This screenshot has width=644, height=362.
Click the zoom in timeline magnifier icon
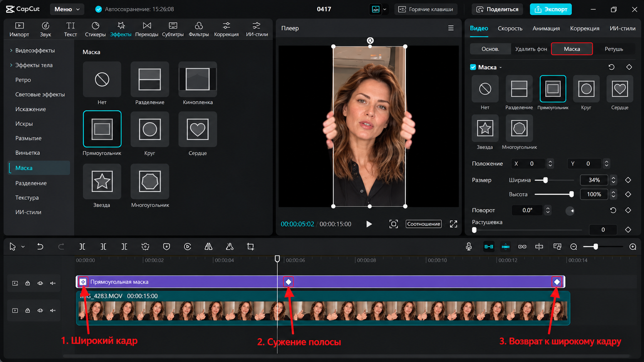(x=633, y=247)
